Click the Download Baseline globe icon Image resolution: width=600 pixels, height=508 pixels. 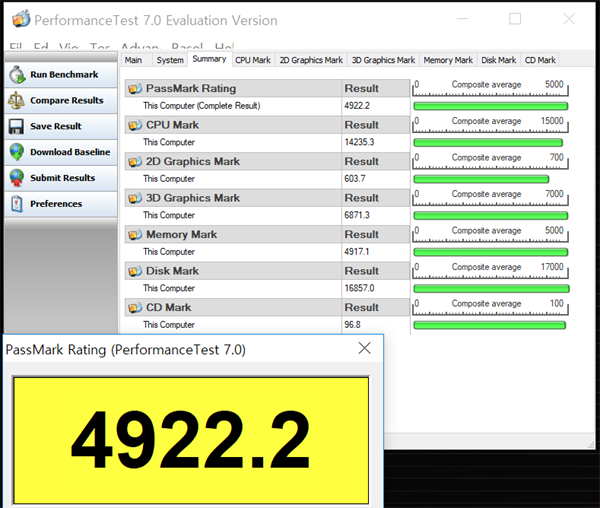coord(17,152)
